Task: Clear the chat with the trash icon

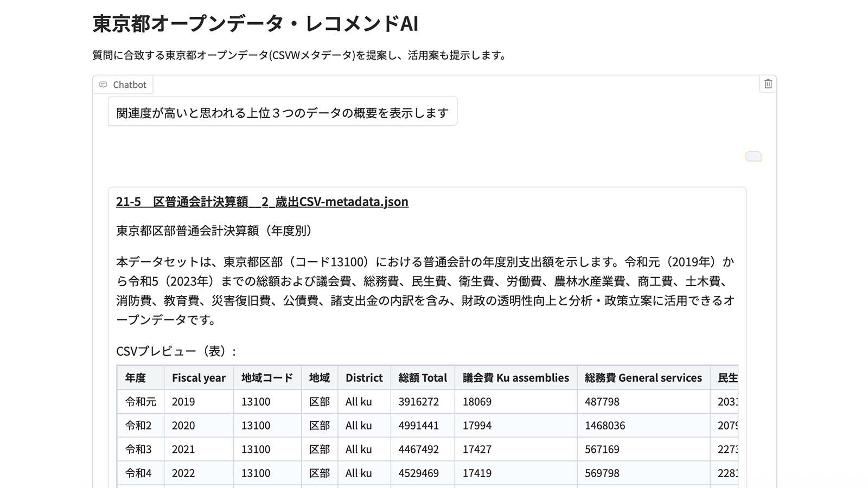Action: [x=768, y=84]
